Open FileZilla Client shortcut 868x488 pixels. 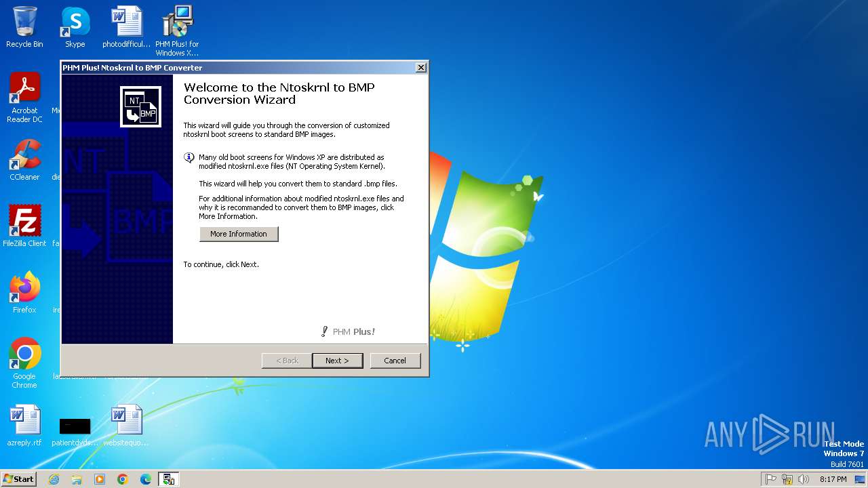coord(24,226)
